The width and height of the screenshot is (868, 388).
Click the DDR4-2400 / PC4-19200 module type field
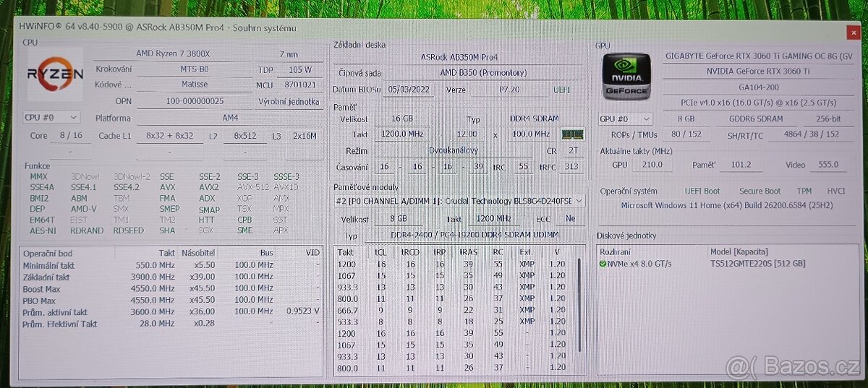click(475, 236)
